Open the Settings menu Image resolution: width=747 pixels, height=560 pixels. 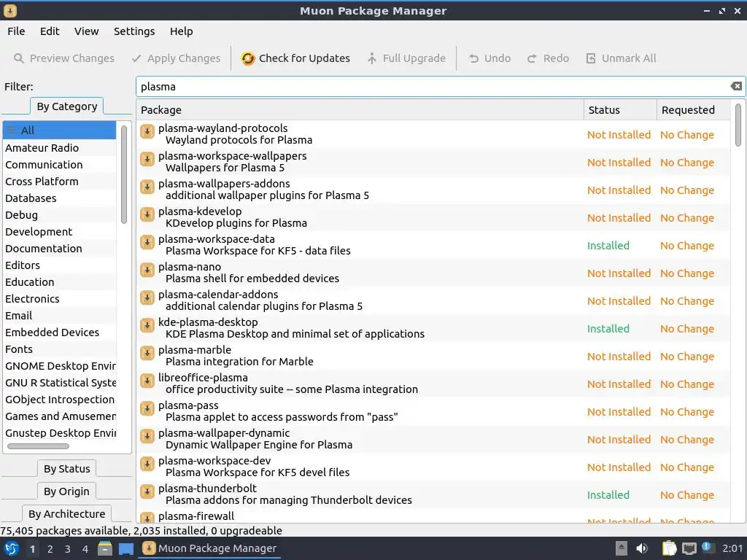pyautogui.click(x=134, y=31)
